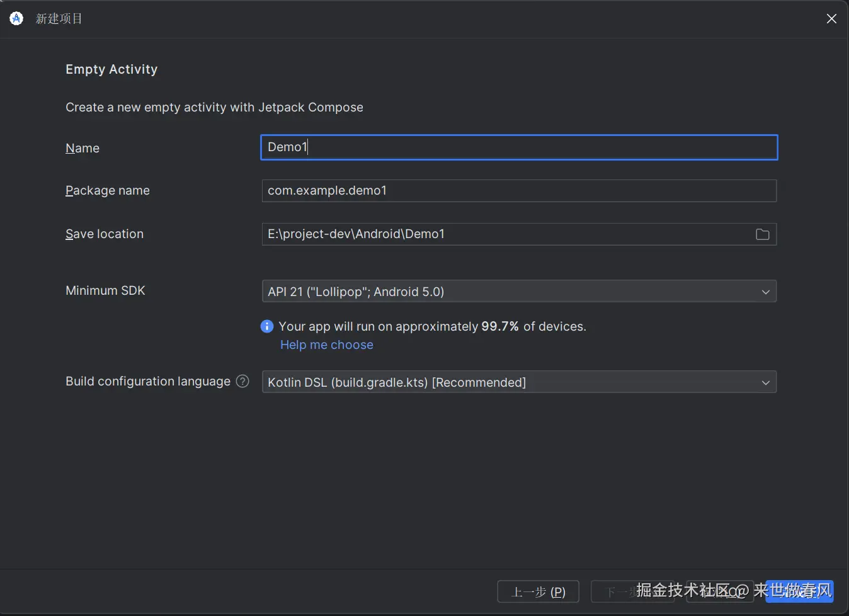Click the "Package name" label
Screen dimensions: 849x616
[x=108, y=190]
